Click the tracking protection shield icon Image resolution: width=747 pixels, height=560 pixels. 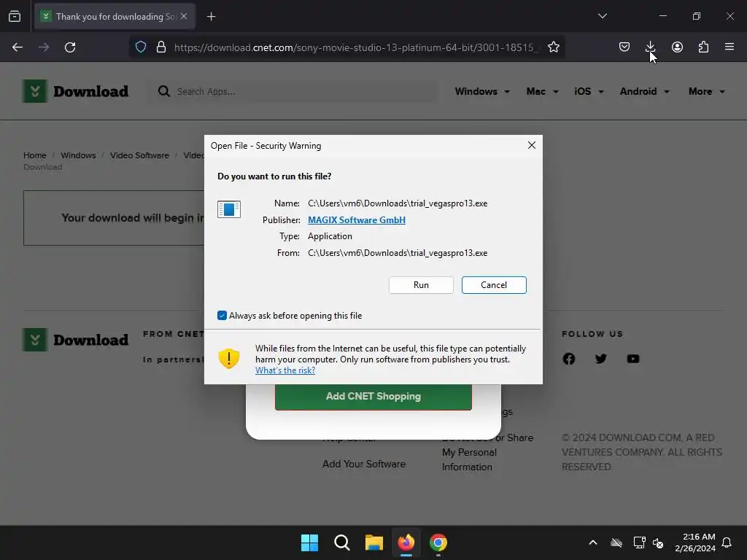(141, 47)
